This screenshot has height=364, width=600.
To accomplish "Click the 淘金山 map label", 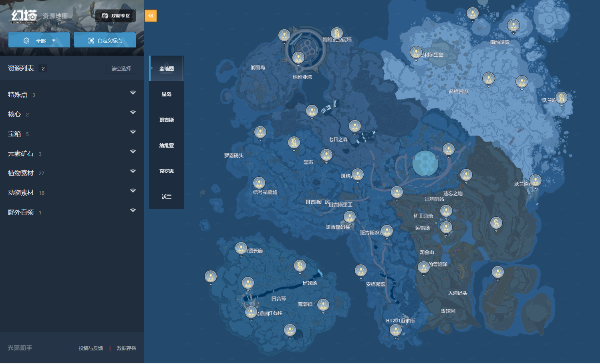I will tap(427, 252).
